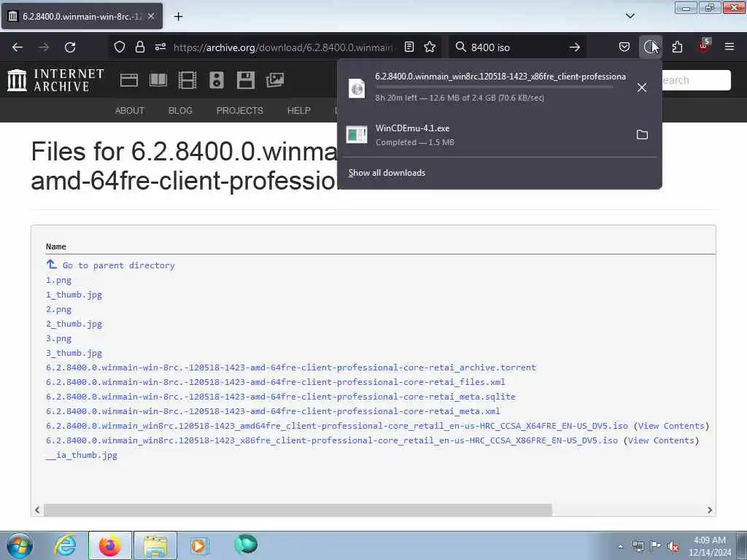The height and width of the screenshot is (560, 747).
Task: Open the Texts book icon
Action: pyautogui.click(x=158, y=80)
